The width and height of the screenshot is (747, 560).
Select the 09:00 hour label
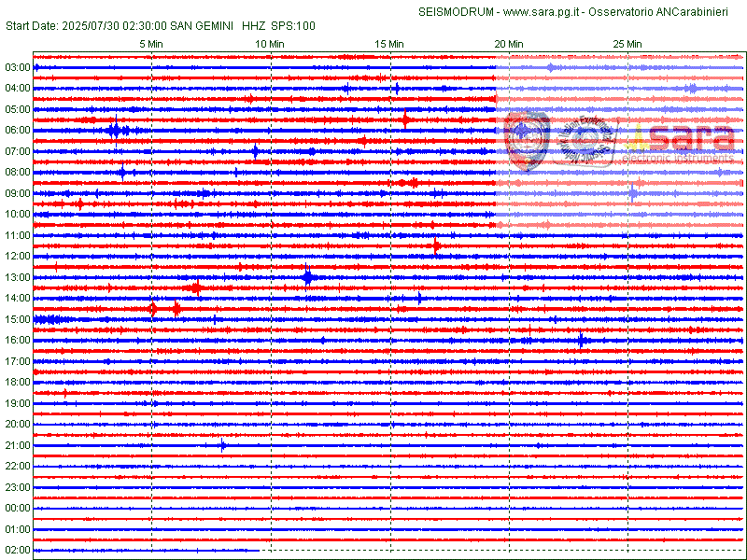pos(18,193)
